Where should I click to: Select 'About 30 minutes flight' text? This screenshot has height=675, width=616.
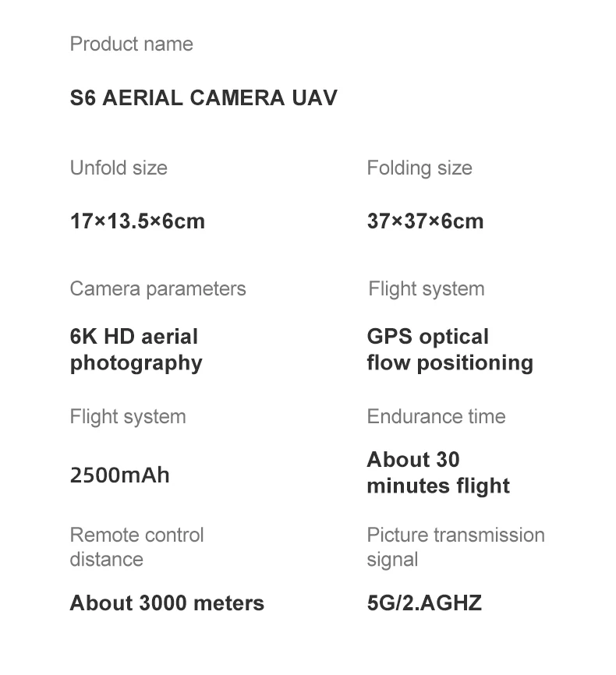pyautogui.click(x=438, y=472)
